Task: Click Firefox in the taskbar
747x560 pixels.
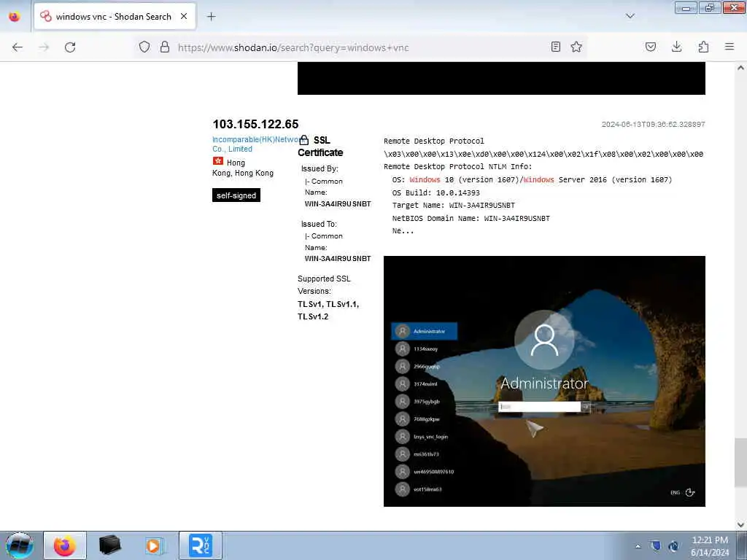Action: click(x=65, y=545)
